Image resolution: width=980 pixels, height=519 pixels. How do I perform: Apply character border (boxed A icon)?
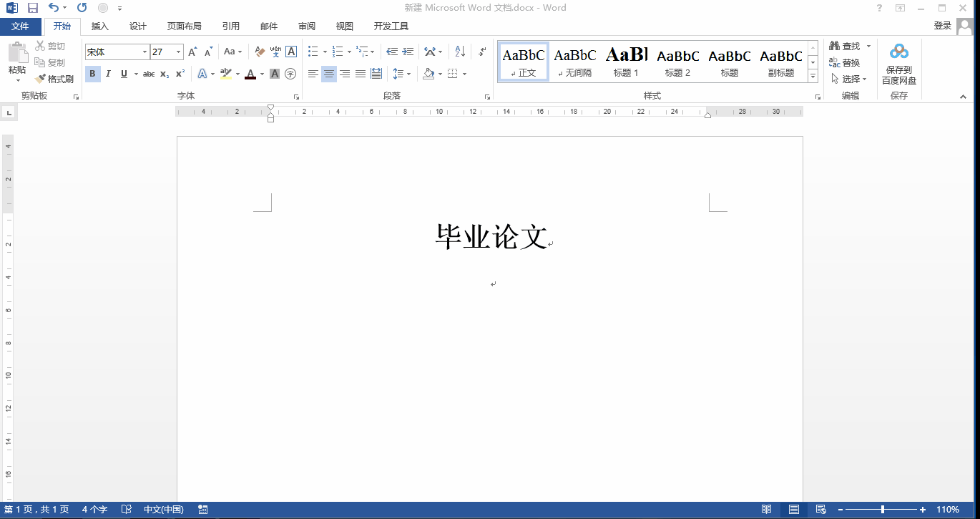click(x=291, y=52)
